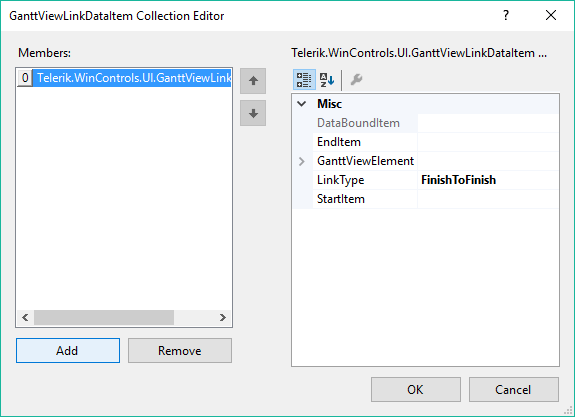The image size is (575, 417).
Task: Click the GanttViewElement value field
Action: [488, 161]
